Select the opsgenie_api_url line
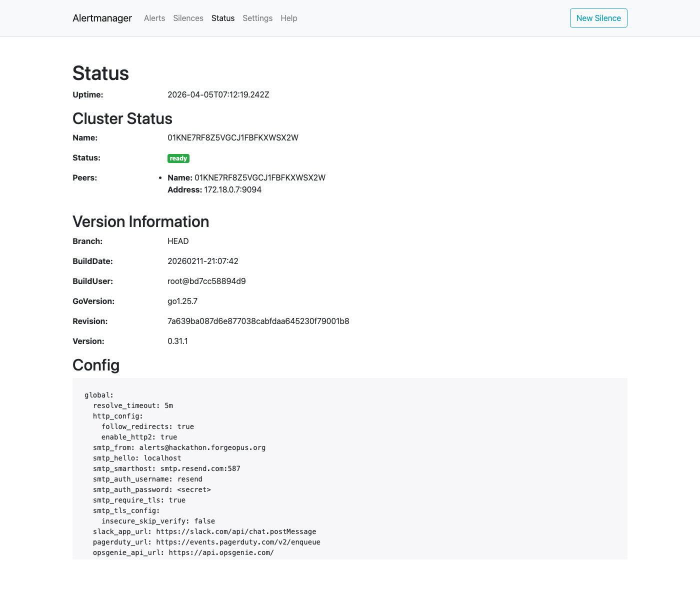The image size is (700, 600). (x=183, y=552)
